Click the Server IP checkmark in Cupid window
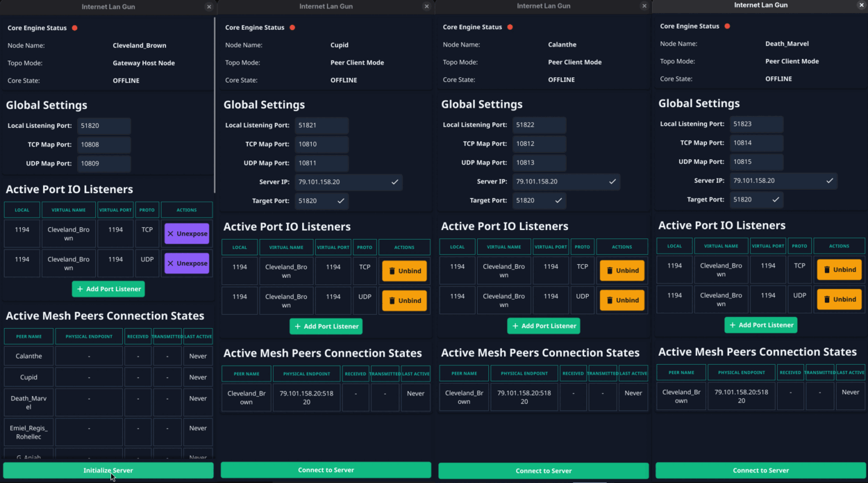 pos(394,182)
